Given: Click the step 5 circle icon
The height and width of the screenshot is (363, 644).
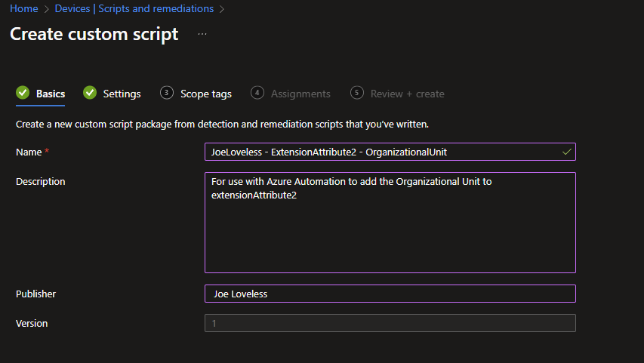Looking at the screenshot, I should pyautogui.click(x=357, y=93).
